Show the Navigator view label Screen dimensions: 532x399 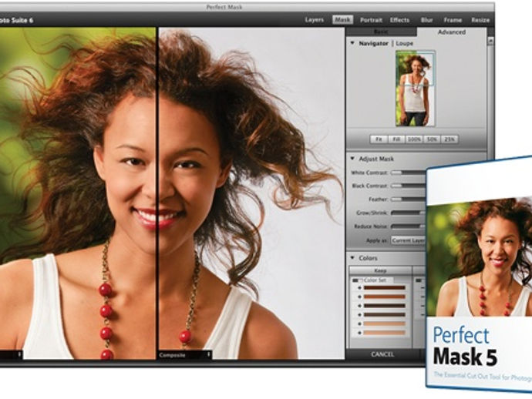[x=373, y=43]
